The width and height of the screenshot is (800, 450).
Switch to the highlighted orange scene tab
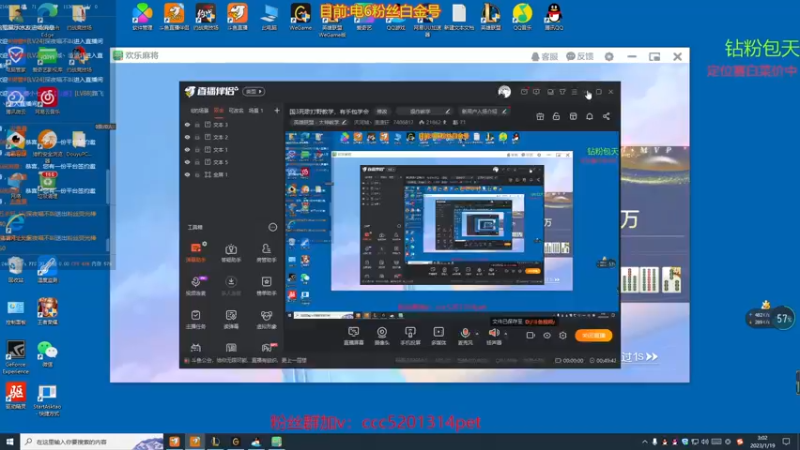coord(219,110)
